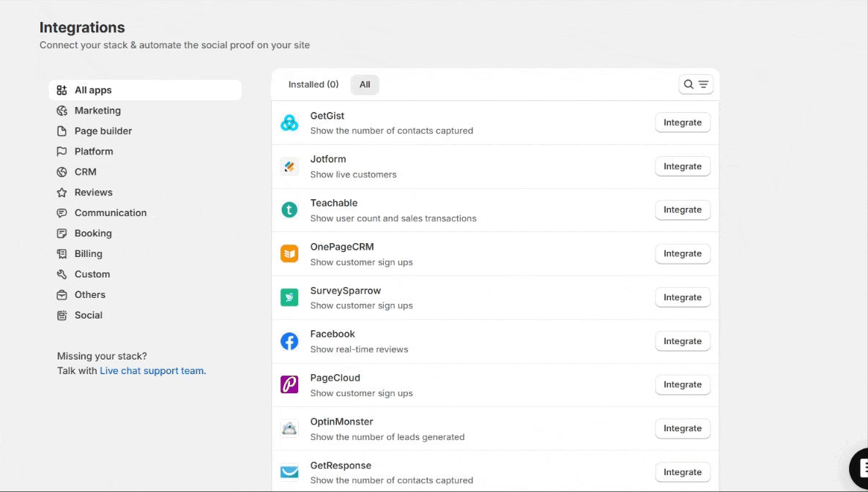Click the Jotform app name
Screen dimensions: 868x492
pos(328,160)
